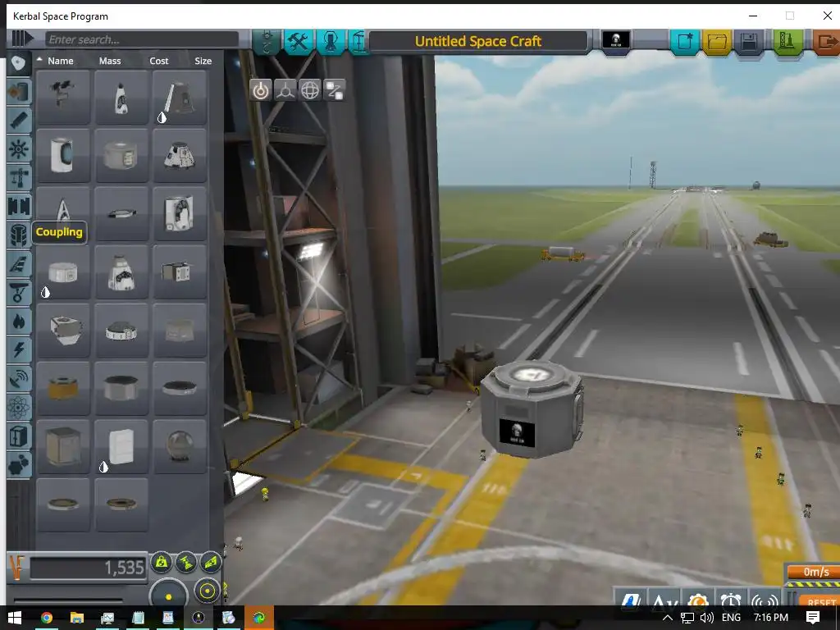The width and height of the screenshot is (840, 630).
Task: Pick the white cylindrical cockpit with window
Action: pyautogui.click(x=63, y=155)
